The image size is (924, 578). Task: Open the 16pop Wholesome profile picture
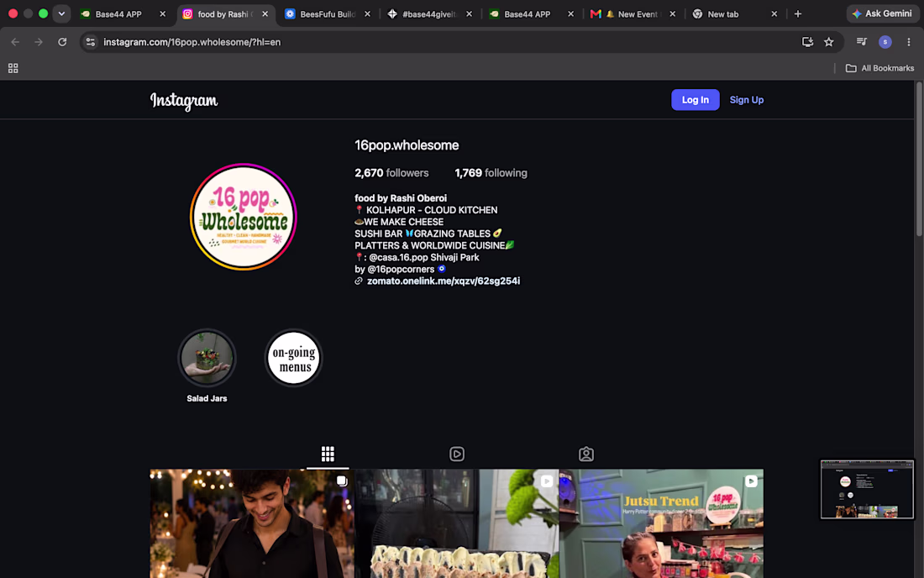point(244,217)
